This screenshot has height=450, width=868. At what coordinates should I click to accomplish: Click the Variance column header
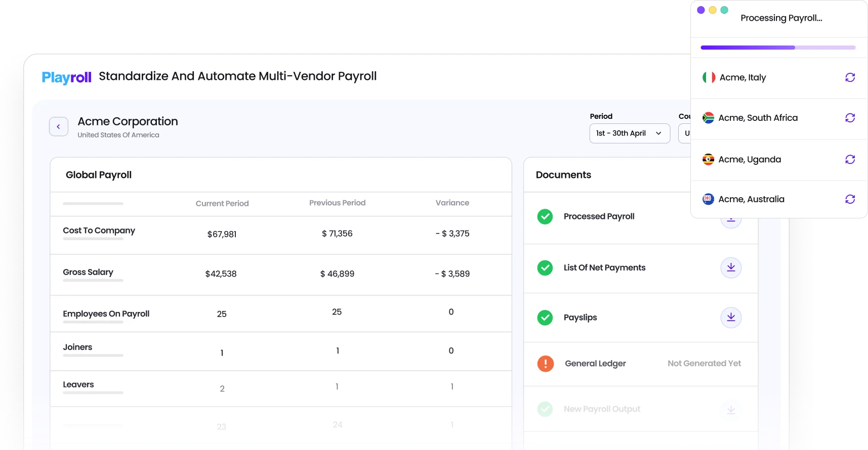pos(452,203)
